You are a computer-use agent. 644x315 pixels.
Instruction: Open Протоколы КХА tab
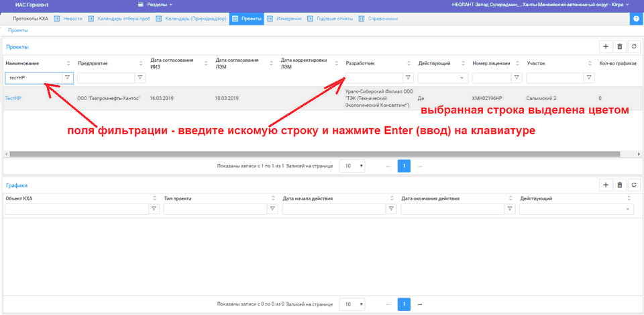(30, 19)
